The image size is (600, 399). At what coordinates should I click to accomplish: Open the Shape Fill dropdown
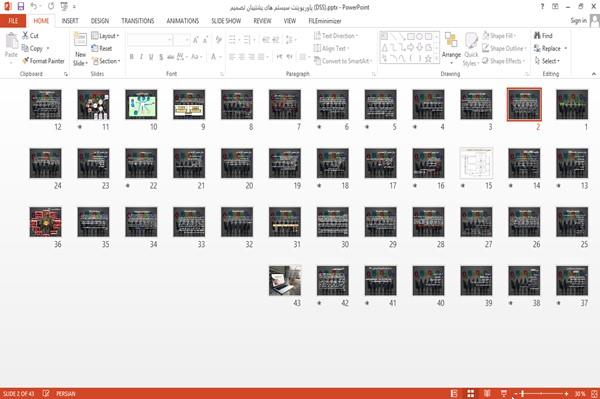(499, 36)
